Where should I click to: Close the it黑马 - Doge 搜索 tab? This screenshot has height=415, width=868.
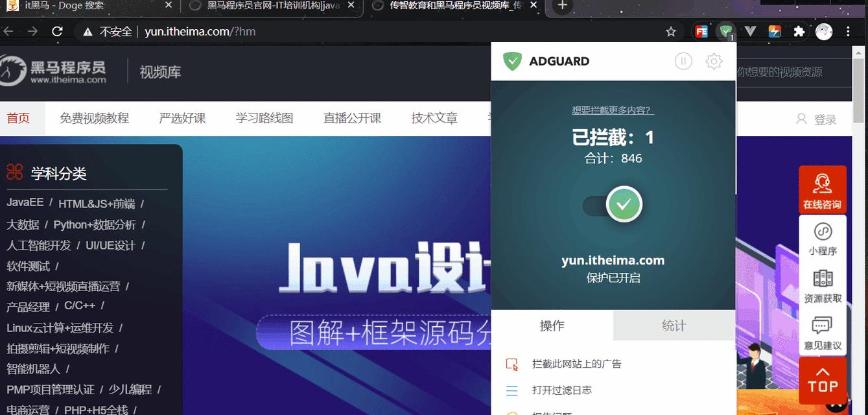pos(169,6)
